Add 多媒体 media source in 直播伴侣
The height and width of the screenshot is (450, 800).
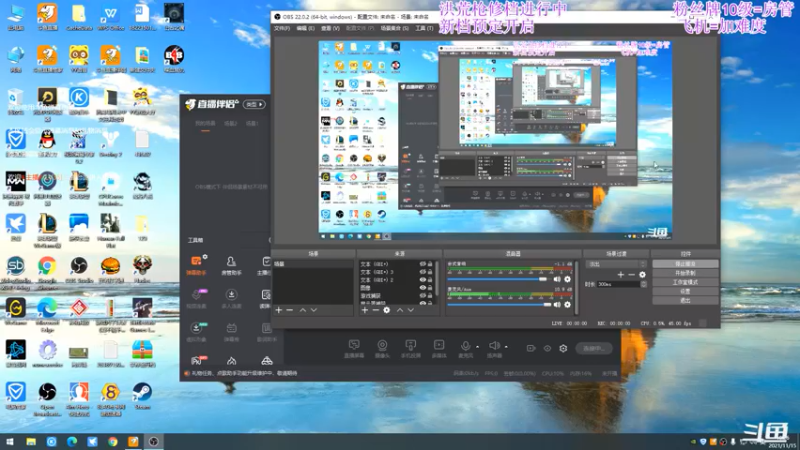point(439,349)
